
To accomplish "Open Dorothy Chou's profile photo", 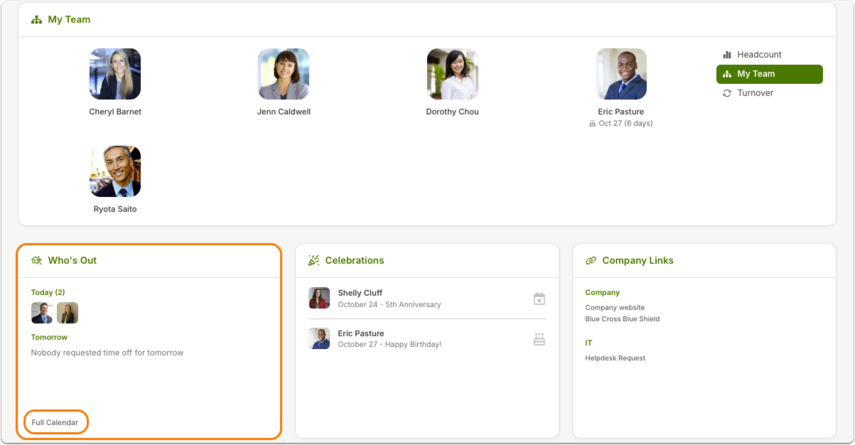I will click(x=453, y=74).
